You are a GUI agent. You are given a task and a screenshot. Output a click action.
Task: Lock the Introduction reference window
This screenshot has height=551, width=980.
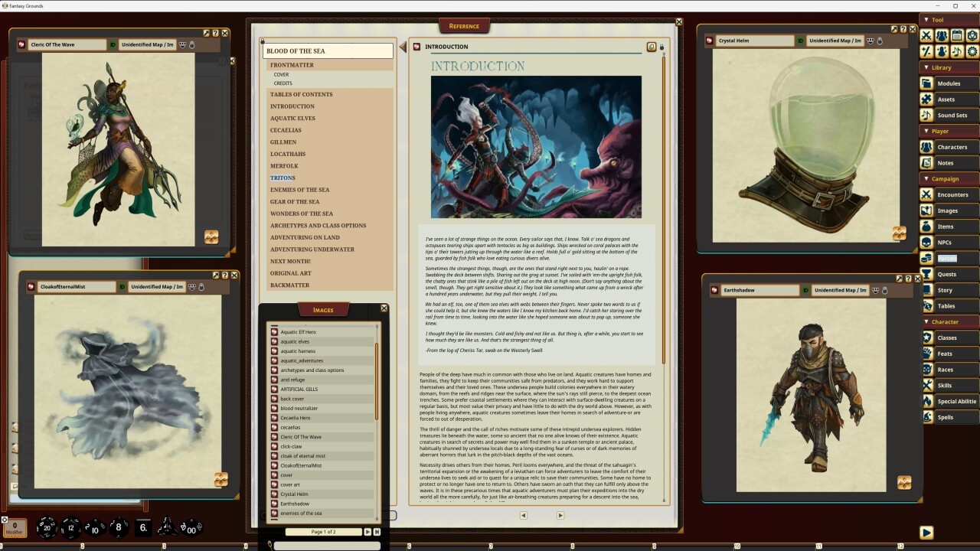pos(661,47)
